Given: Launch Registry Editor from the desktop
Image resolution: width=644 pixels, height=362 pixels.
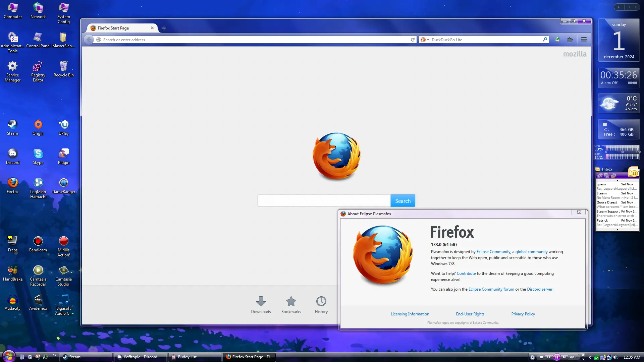Looking at the screenshot, I should point(38,71).
